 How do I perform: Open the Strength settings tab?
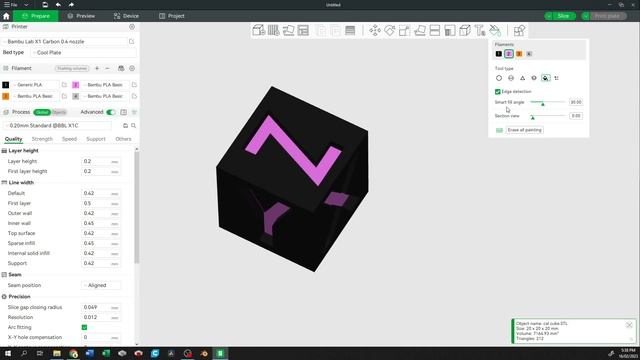pyautogui.click(x=42, y=139)
